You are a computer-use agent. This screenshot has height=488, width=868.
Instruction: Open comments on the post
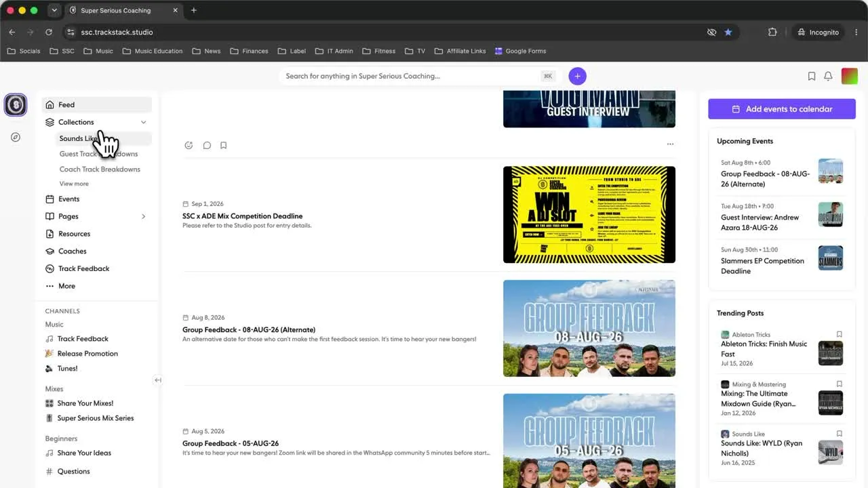[x=207, y=145]
